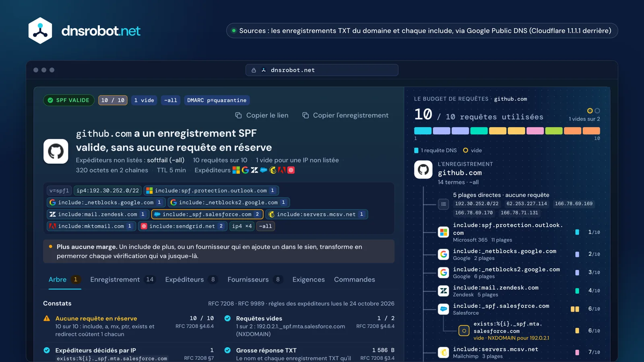Click 192.30.252.0/22 range in the tree
Image resolution: width=644 pixels, height=362 pixels.
(477, 204)
